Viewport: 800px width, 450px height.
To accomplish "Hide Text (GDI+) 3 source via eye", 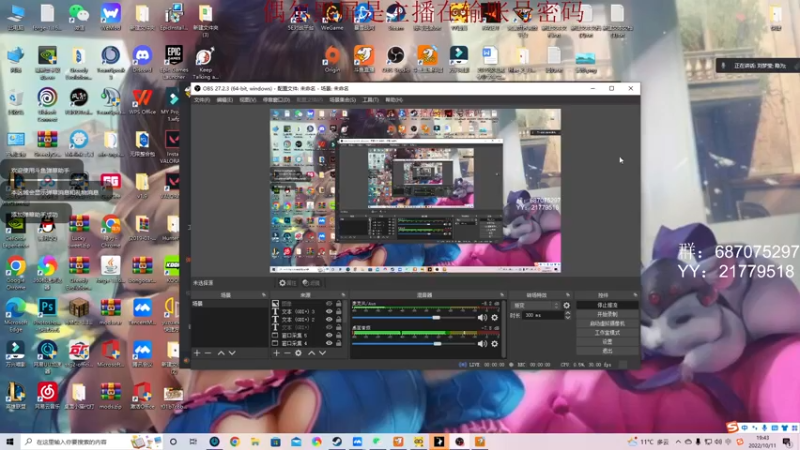I will 329,311.
